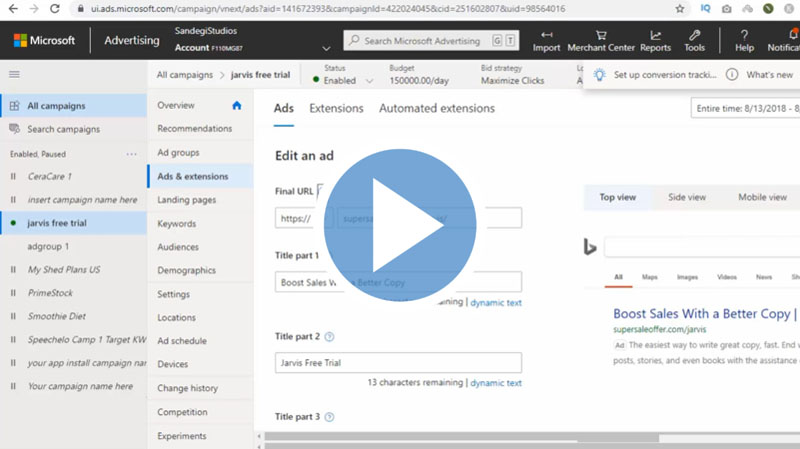Click the Search campaigns icon
800x449 pixels.
click(14, 129)
